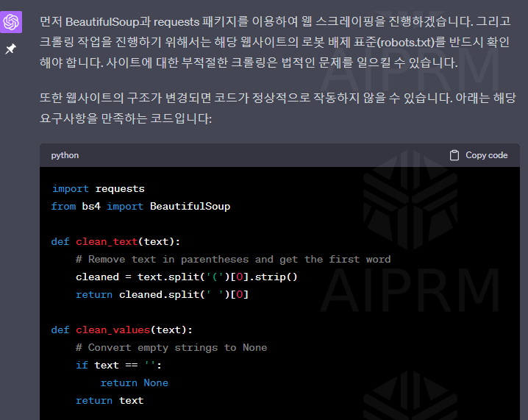
Task: Click the 'def clean_text(text):' line
Action: coord(115,241)
